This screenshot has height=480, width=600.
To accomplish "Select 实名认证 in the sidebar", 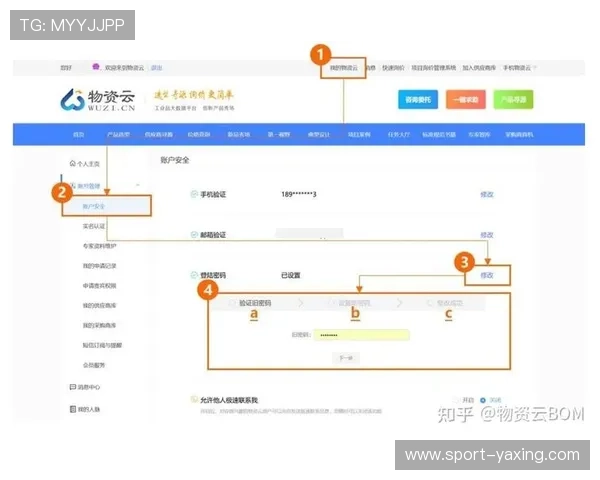I will (94, 226).
